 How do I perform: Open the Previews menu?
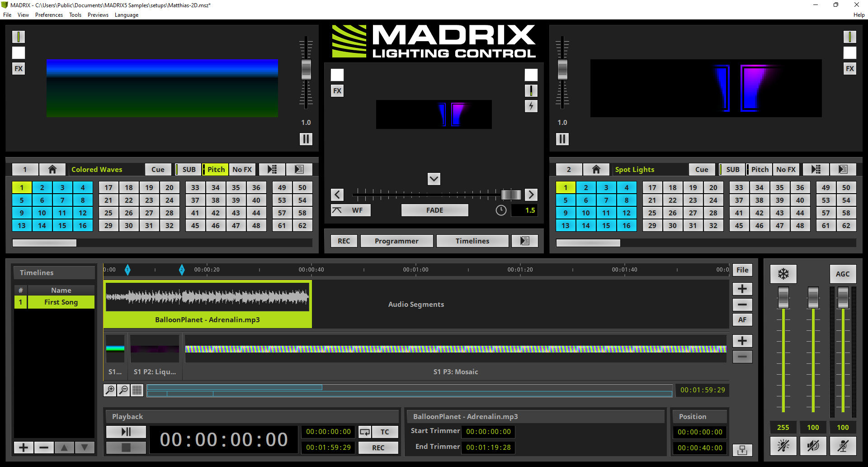click(98, 15)
